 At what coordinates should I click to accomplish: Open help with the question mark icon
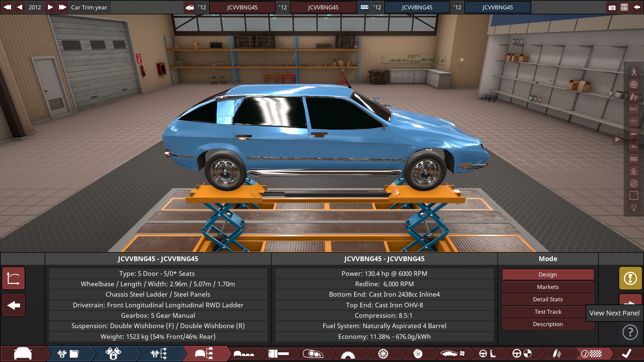pos(630,332)
